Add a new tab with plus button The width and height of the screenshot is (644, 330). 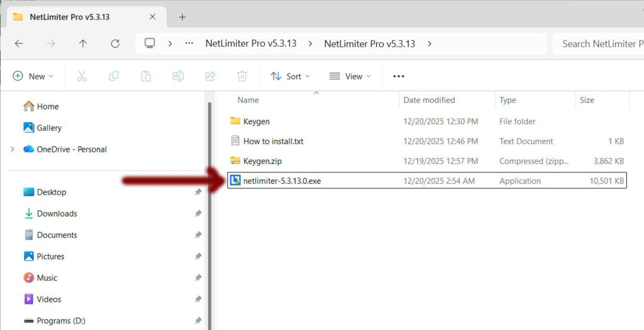(x=182, y=17)
